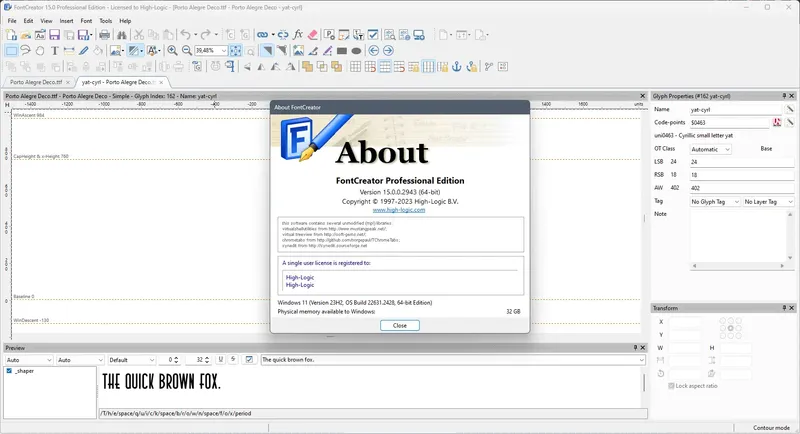Click the Print icon in toolbar

(x=105, y=35)
